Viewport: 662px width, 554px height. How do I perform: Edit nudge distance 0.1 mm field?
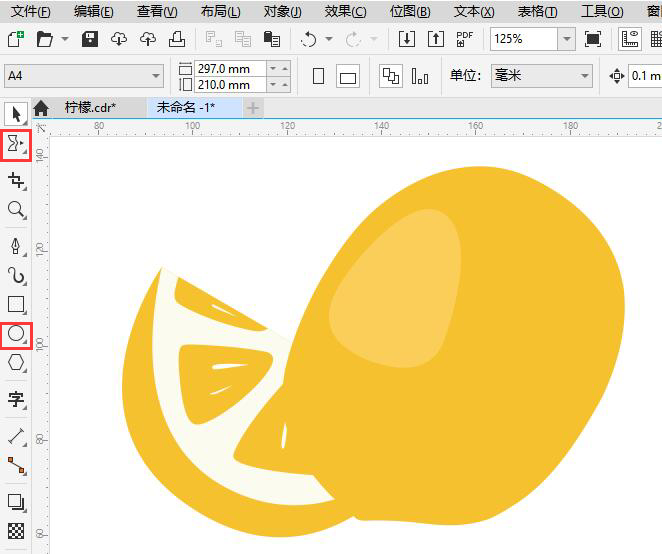(x=645, y=76)
